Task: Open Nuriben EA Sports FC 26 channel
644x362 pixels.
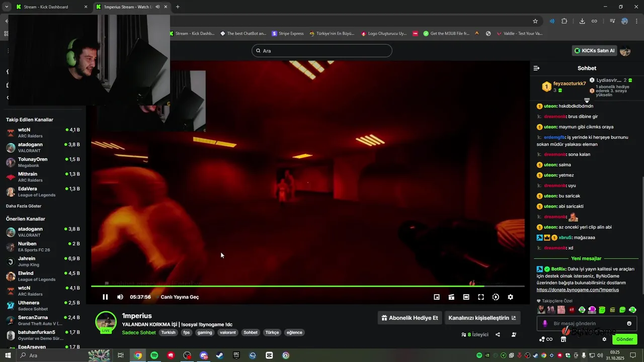Action: (43, 247)
